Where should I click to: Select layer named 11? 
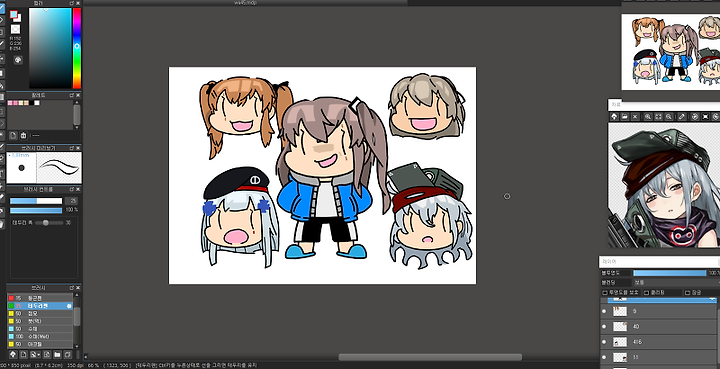(660, 357)
